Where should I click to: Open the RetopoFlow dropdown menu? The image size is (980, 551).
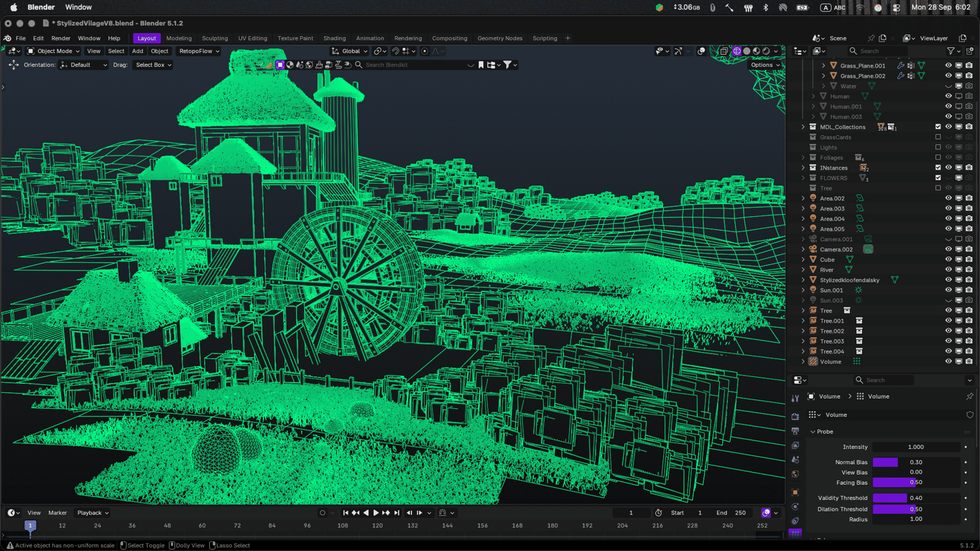click(x=199, y=51)
